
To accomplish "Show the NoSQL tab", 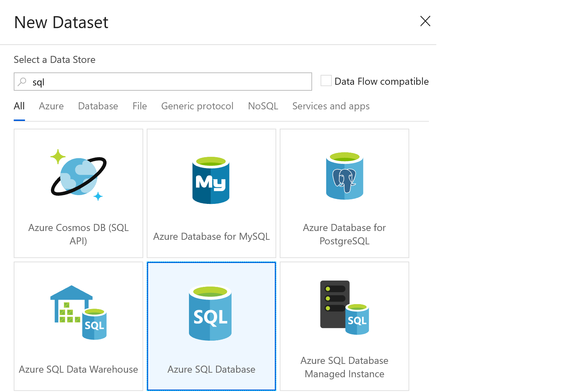I will tap(263, 106).
